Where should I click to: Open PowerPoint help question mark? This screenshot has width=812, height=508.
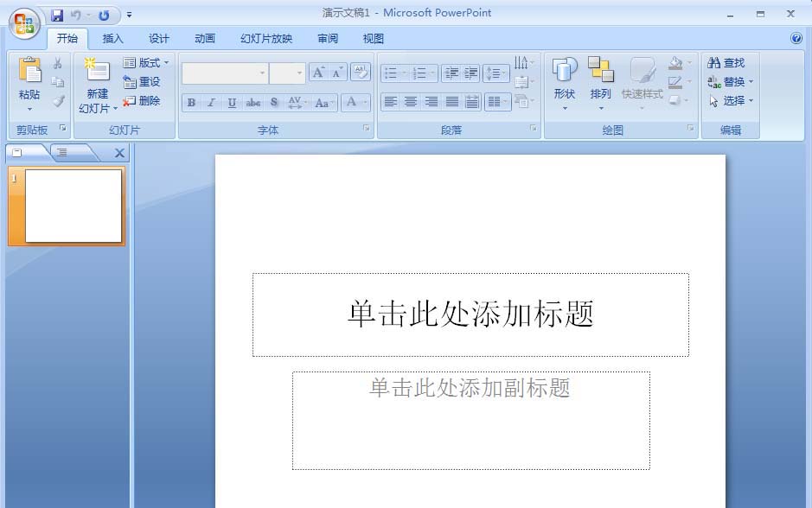[x=796, y=38]
